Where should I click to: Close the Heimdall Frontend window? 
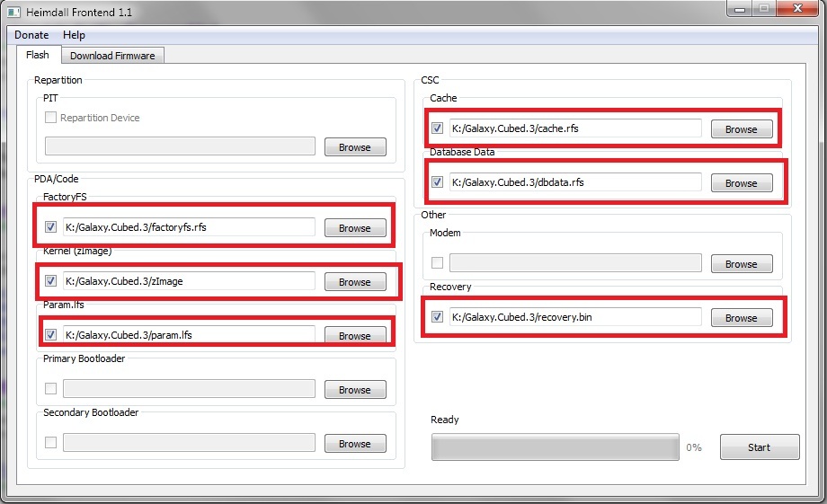point(793,9)
